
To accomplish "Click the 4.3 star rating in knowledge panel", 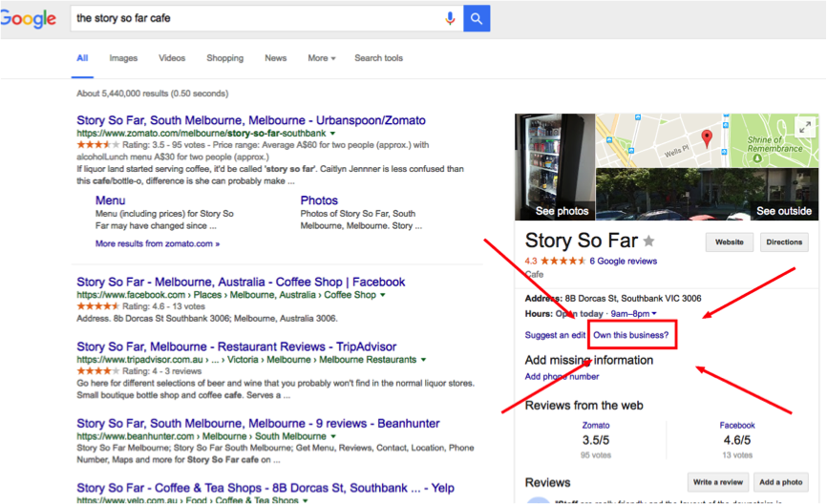I will click(555, 261).
